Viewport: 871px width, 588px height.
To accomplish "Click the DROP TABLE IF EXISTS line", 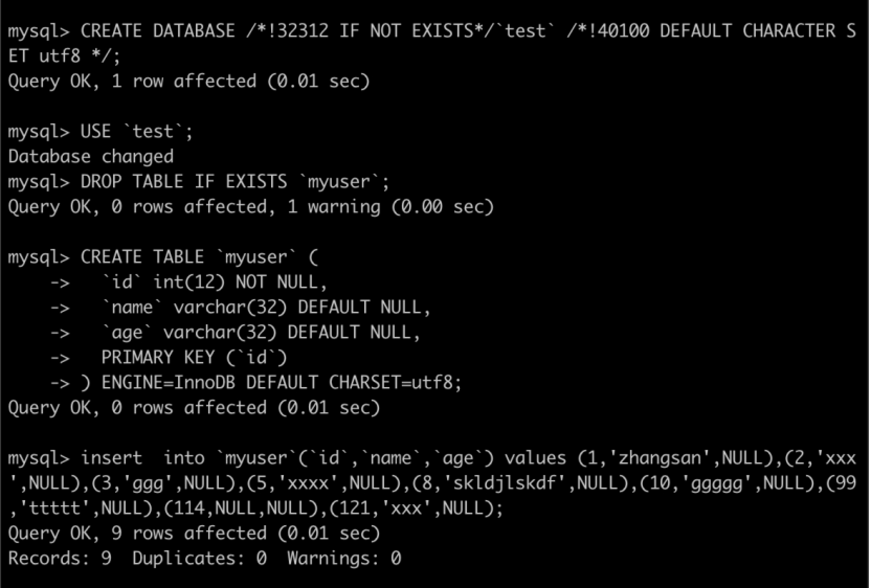I will (x=199, y=182).
